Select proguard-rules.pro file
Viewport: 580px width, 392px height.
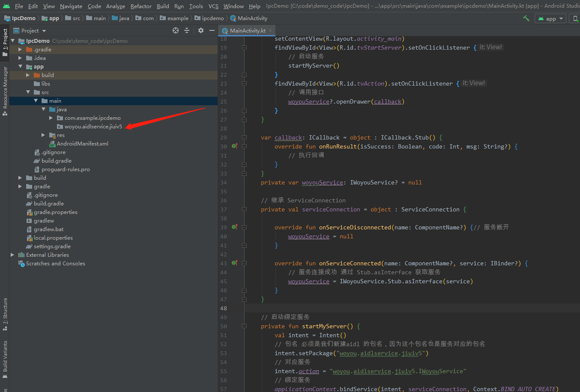tap(66, 169)
